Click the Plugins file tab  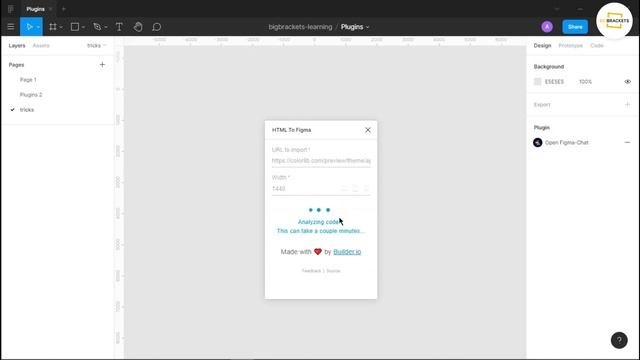click(x=35, y=9)
